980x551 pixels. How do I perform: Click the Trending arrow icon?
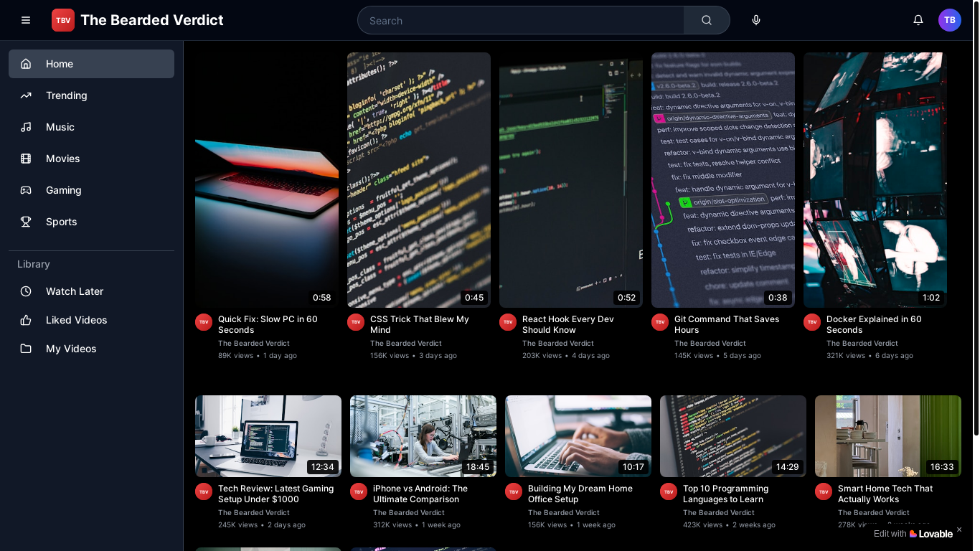pyautogui.click(x=26, y=95)
